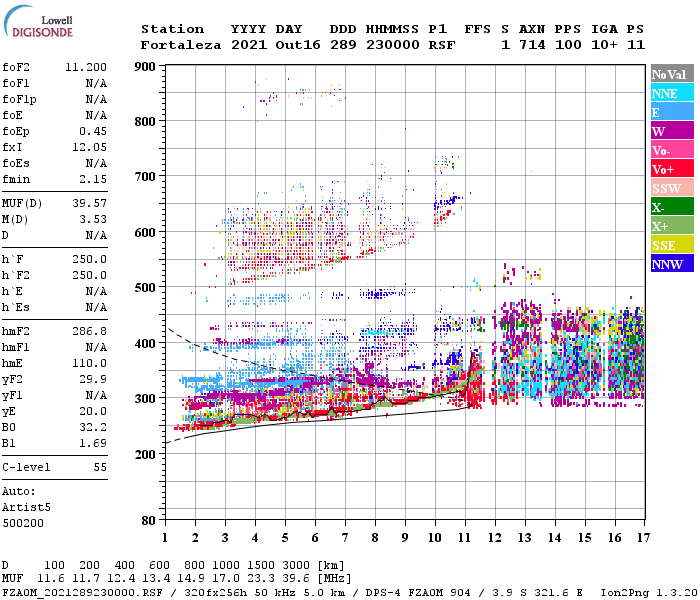700x600 pixels.
Task: Click the 500200 version number
Action: point(23,523)
